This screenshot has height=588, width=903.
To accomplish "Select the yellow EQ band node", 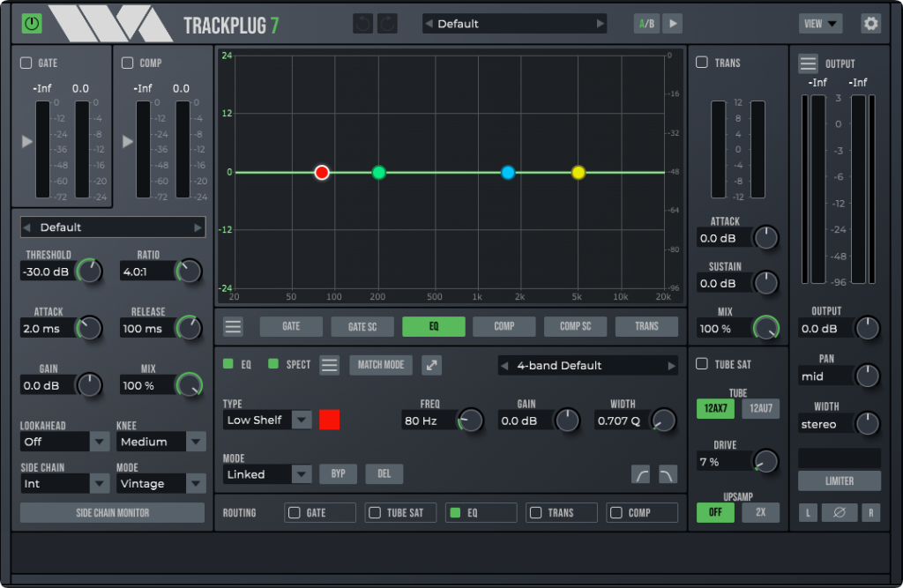I will tap(578, 172).
